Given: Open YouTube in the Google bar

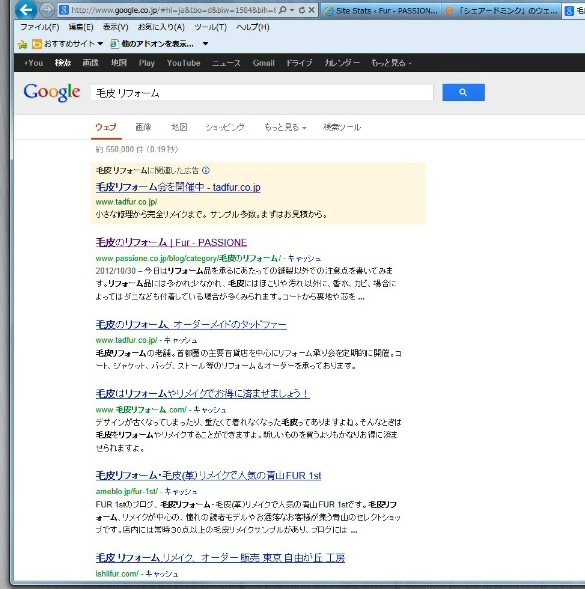Looking at the screenshot, I should coord(183,63).
